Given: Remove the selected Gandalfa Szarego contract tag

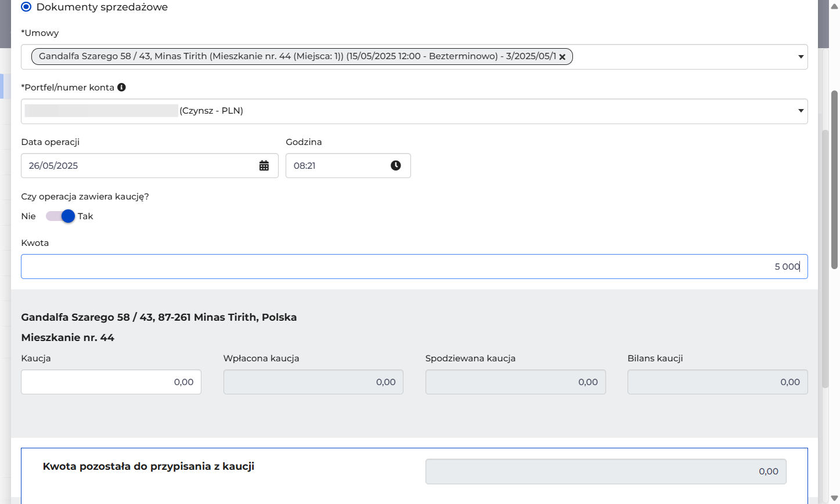Looking at the screenshot, I should click(562, 57).
